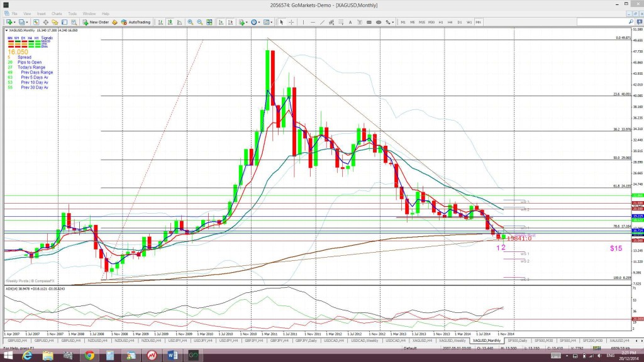Open the Periods clock dropdown
The image size is (644, 362).
[x=255, y=22]
